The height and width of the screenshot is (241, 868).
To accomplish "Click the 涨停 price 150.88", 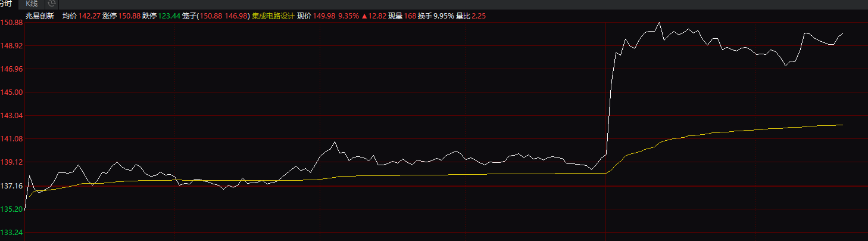I will point(129,16).
